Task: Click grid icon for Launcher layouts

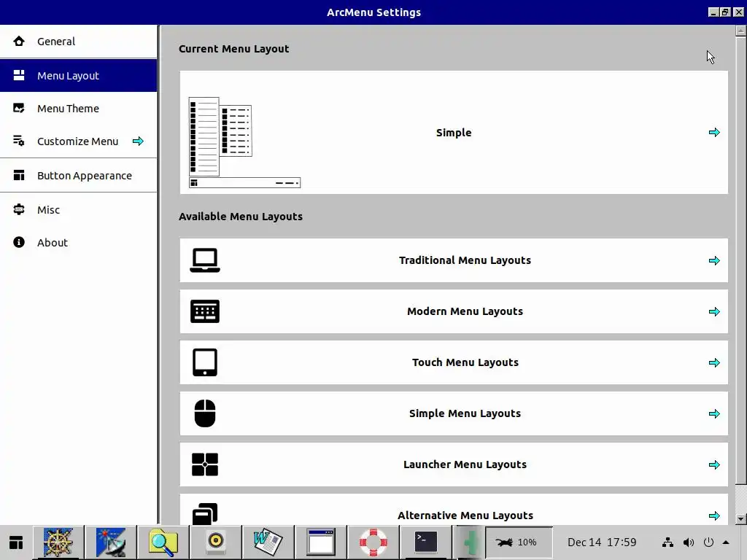Action: point(205,464)
